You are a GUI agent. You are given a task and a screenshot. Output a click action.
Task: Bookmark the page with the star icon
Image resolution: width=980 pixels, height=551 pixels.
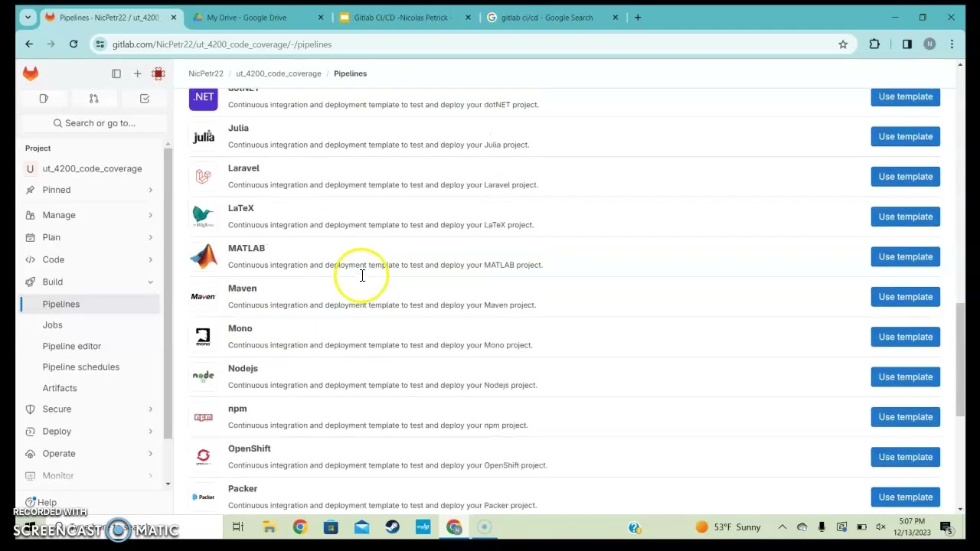843,44
